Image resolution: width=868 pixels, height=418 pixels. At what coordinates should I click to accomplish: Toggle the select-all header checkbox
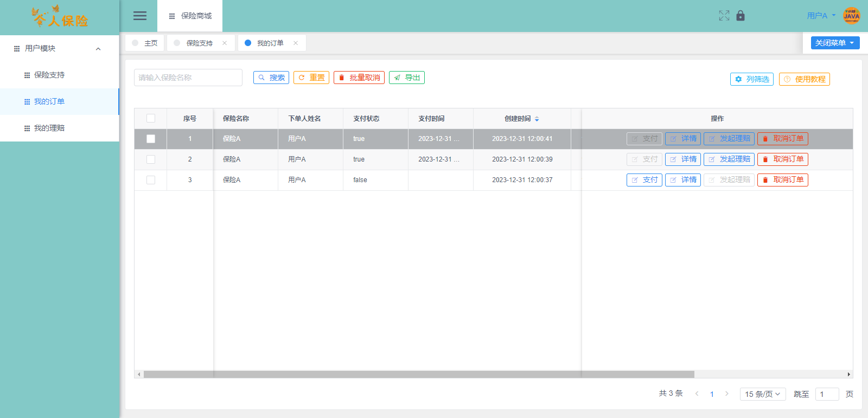pos(151,118)
